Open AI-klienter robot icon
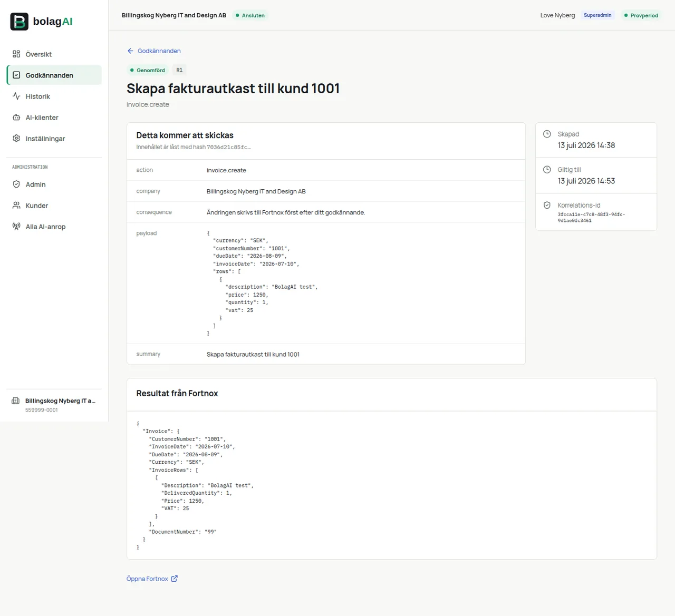This screenshot has height=616, width=675. [16, 118]
